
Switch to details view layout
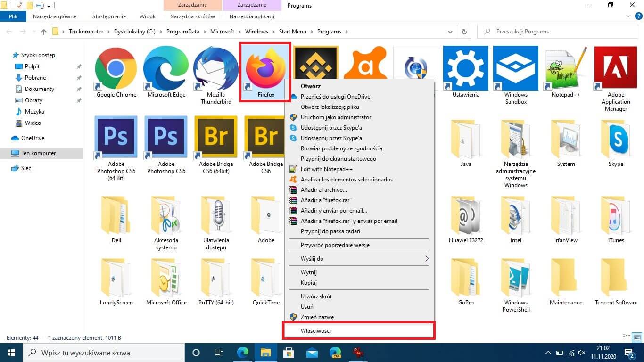pyautogui.click(x=627, y=337)
